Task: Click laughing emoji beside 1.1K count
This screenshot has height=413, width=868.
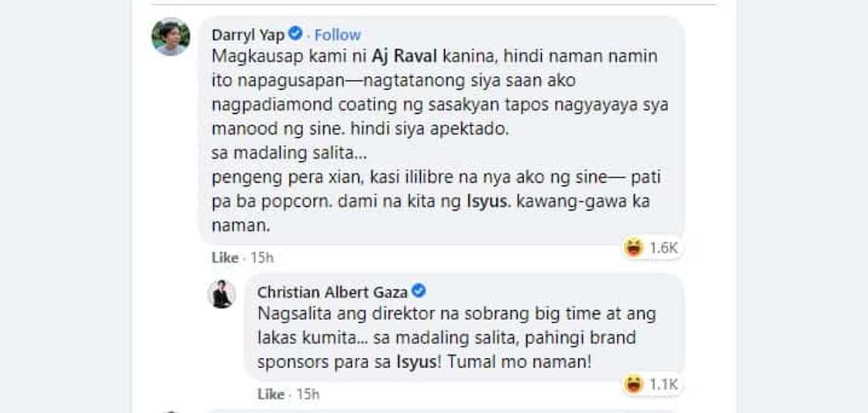Action: [634, 384]
